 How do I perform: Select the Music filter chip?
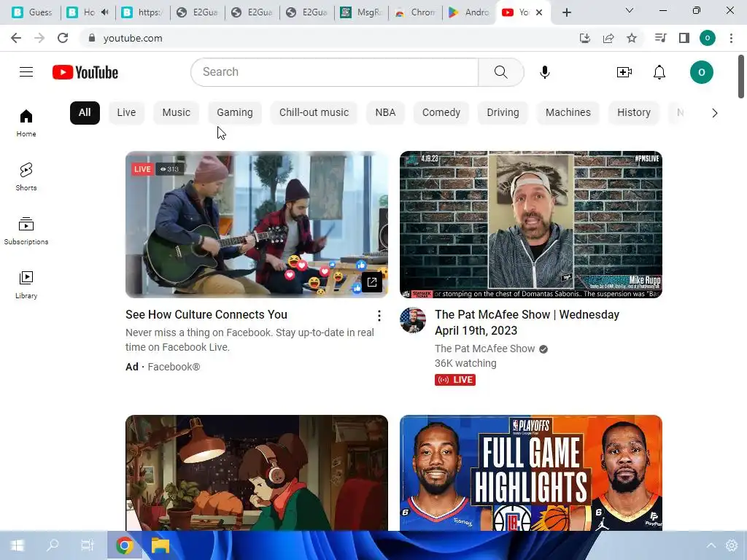(177, 113)
